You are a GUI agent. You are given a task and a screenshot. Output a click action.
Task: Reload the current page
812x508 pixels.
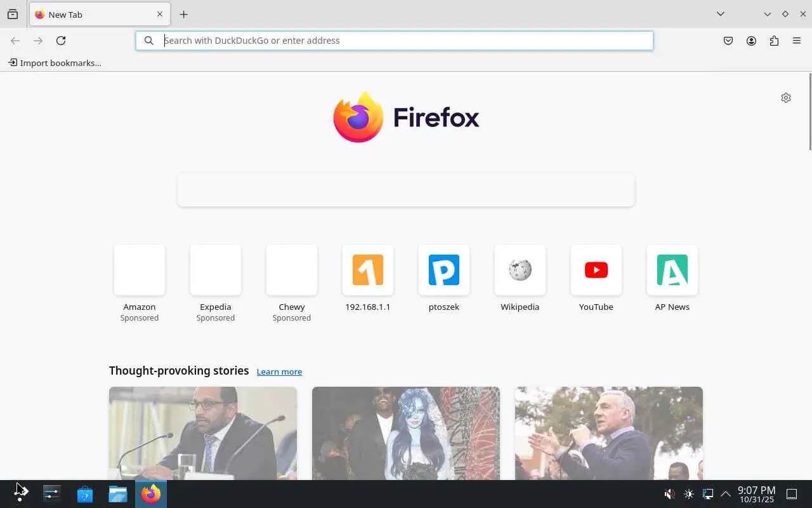[61, 41]
